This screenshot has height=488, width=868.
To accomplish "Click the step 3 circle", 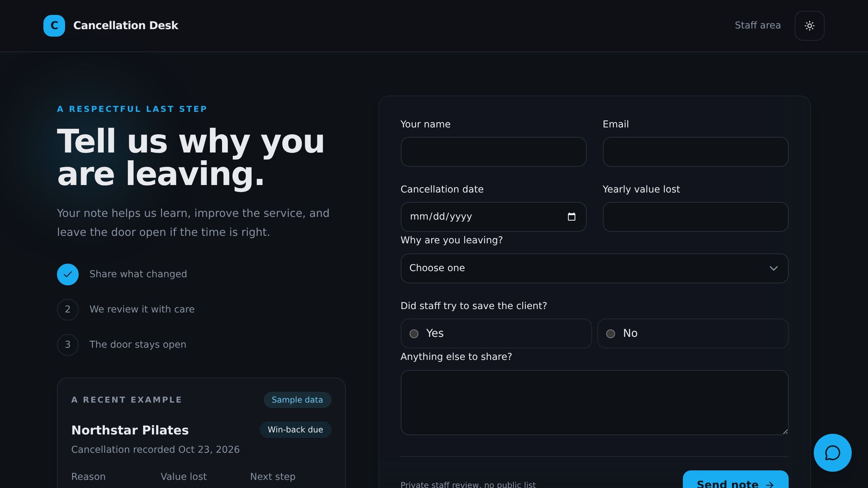I will point(68,345).
